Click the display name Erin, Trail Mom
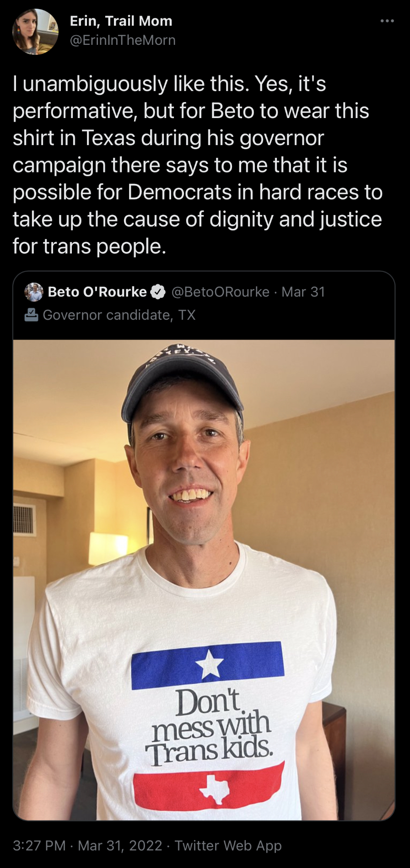This screenshot has width=410, height=868. coord(121,21)
